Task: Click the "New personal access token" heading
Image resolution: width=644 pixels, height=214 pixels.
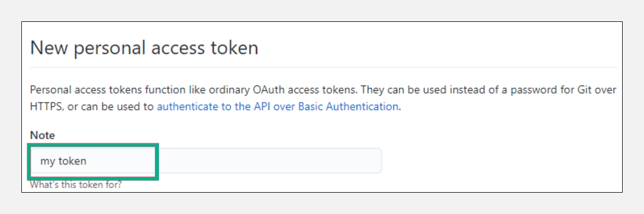Action: tap(144, 48)
